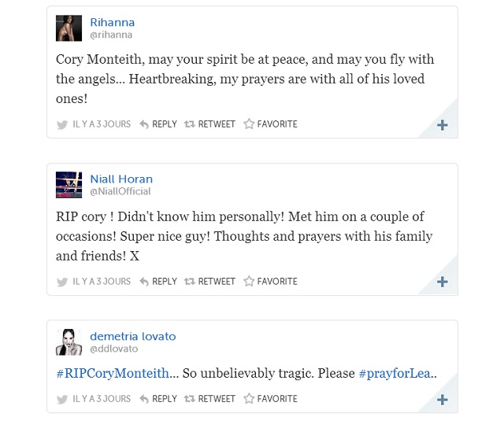Expand Niall Horan's tweet via plus icon
Screen dimensions: 504x432
pyautogui.click(x=442, y=282)
